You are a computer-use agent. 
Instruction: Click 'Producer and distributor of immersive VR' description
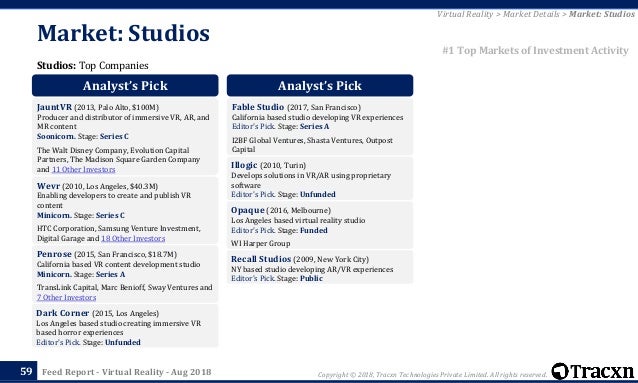(123, 122)
